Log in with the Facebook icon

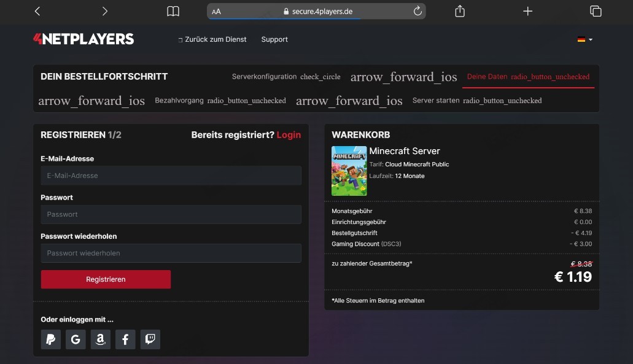125,339
